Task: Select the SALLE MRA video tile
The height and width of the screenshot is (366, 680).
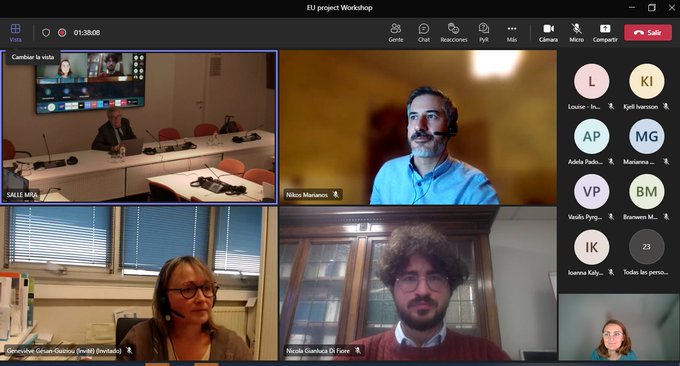Action: pyautogui.click(x=139, y=127)
